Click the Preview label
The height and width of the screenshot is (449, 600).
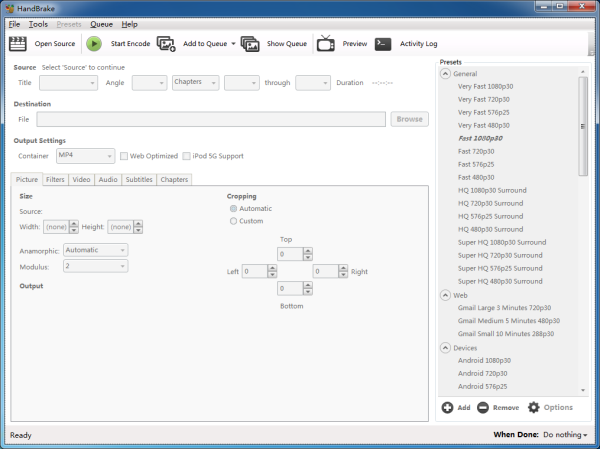click(355, 44)
